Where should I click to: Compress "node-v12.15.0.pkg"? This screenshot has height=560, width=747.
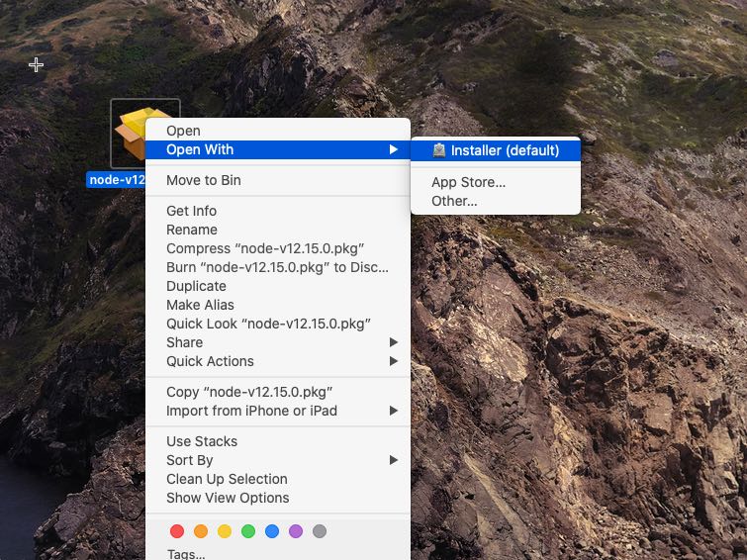coord(278,248)
